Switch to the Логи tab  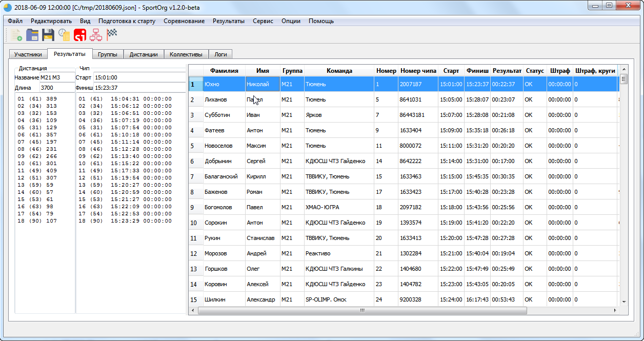pyautogui.click(x=220, y=54)
